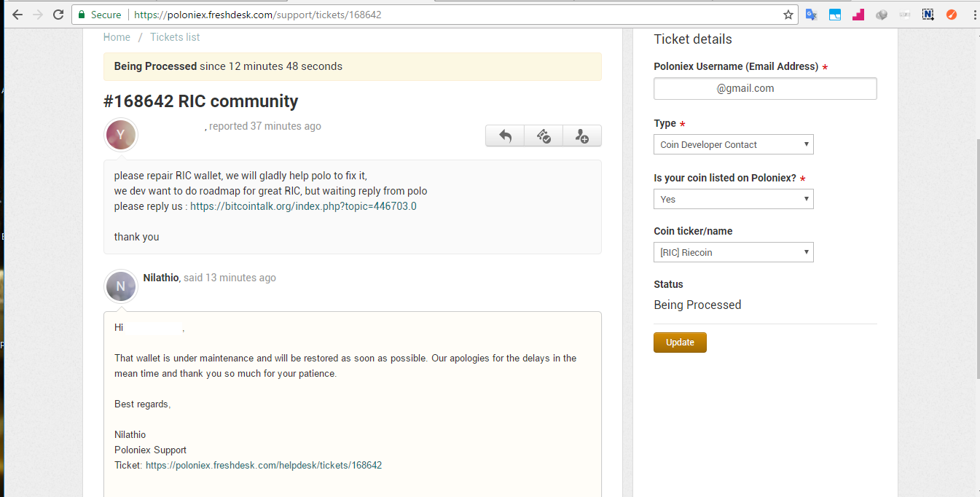Screen dimensions: 980x497
Task: Click the browser back arrow
Action: pos(16,15)
